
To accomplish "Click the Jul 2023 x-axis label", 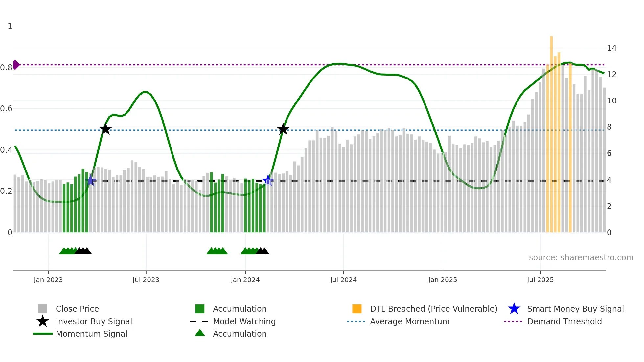I will [x=146, y=280].
